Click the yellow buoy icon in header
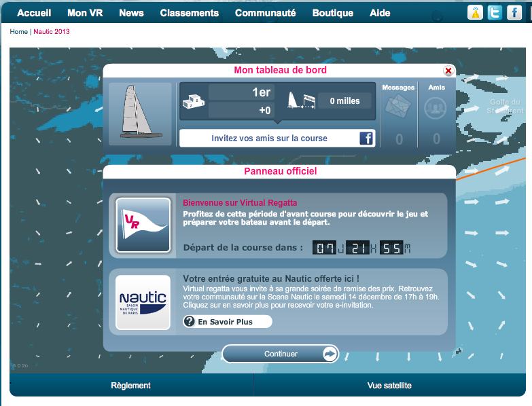Viewport: 532px width, 406px height. [475, 12]
